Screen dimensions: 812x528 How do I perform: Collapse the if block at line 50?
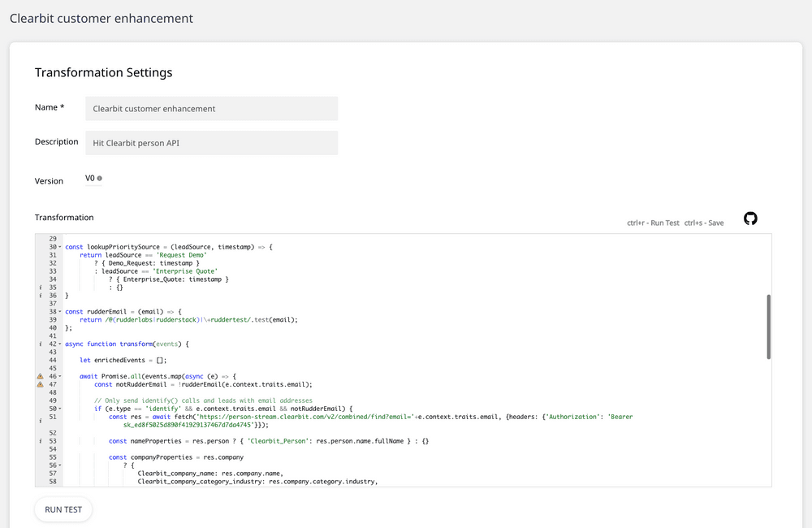click(x=60, y=409)
